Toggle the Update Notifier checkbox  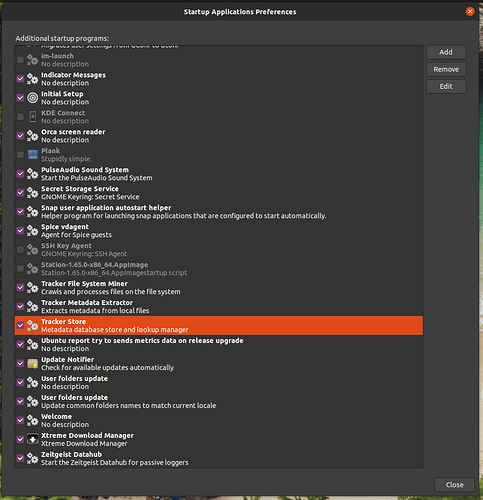click(20, 364)
